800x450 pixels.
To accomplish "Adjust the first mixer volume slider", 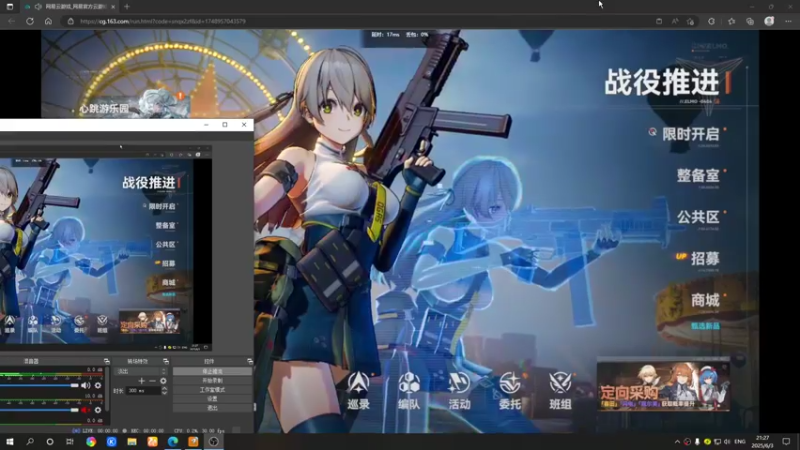I will [x=39, y=385].
